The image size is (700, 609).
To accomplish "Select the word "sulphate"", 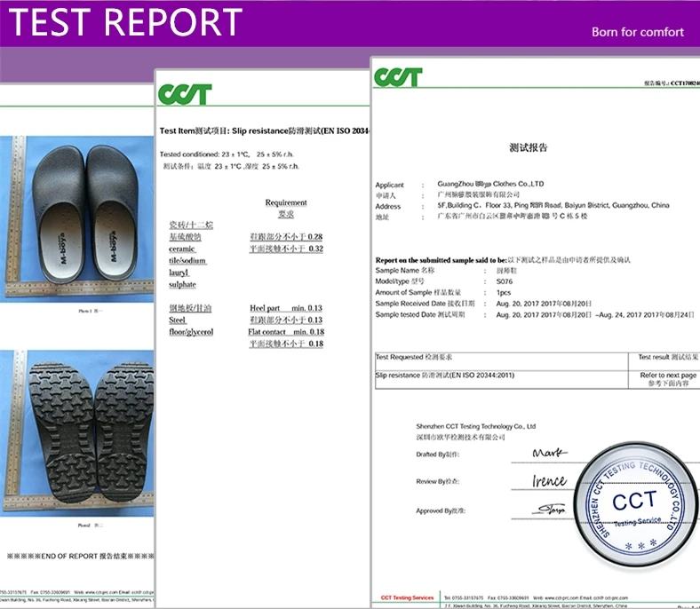I will 182,285.
